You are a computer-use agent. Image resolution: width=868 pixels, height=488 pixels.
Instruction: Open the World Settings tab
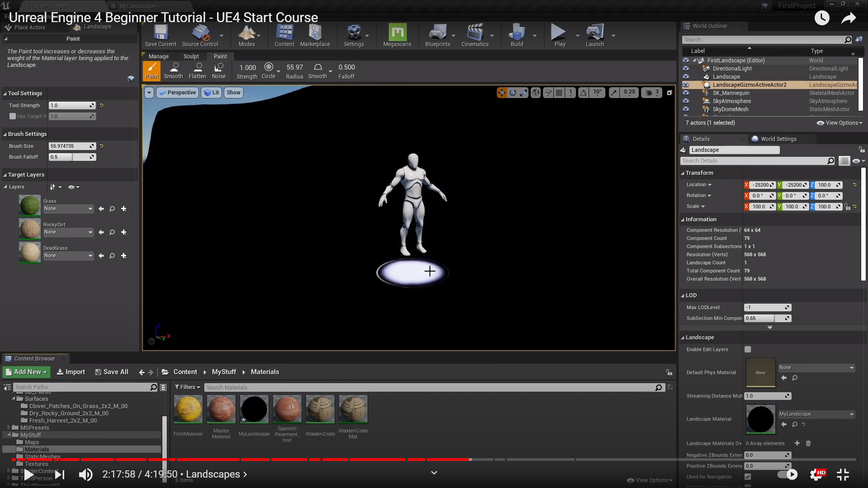tap(778, 139)
